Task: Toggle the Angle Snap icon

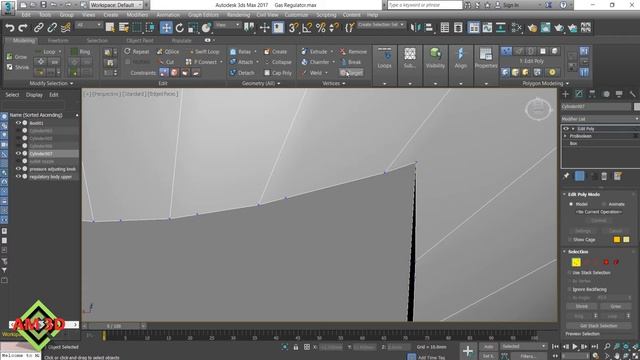Action: 307,28
